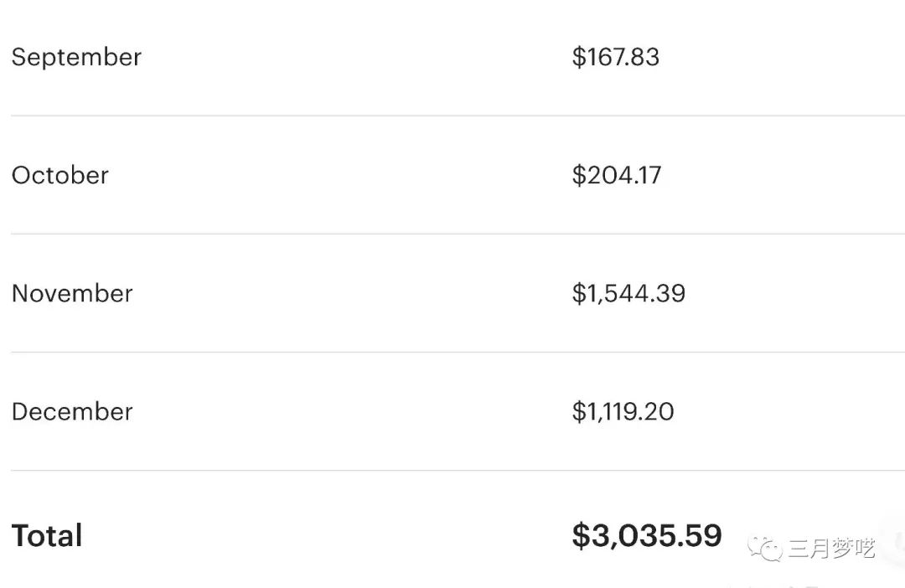Click the November amount $1,544.39
The image size is (905, 588).
(x=628, y=293)
